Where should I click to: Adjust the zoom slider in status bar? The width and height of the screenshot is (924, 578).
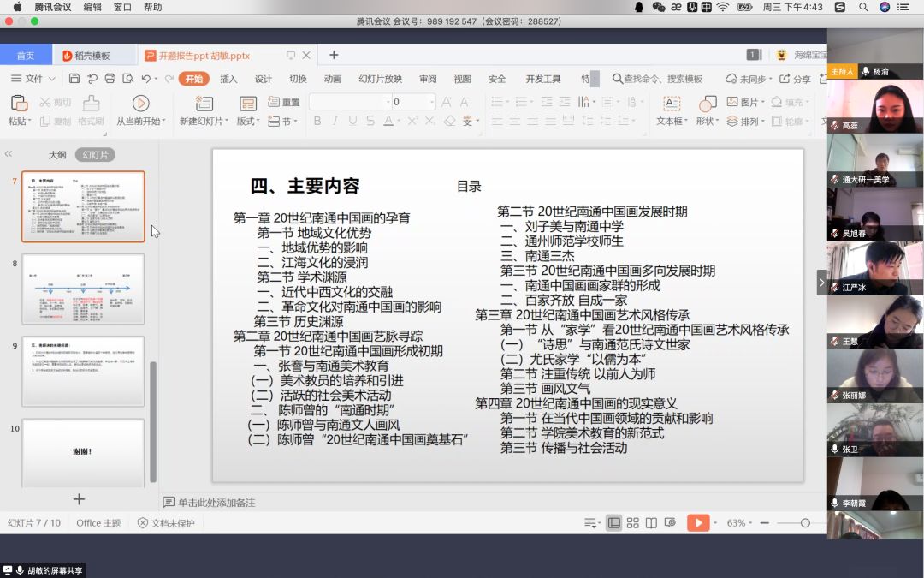[805, 523]
